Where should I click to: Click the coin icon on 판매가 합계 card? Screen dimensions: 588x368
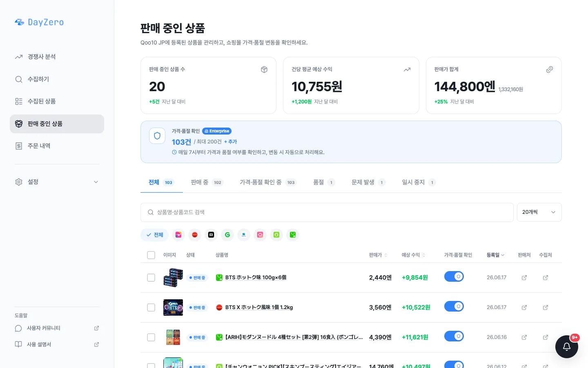(550, 70)
